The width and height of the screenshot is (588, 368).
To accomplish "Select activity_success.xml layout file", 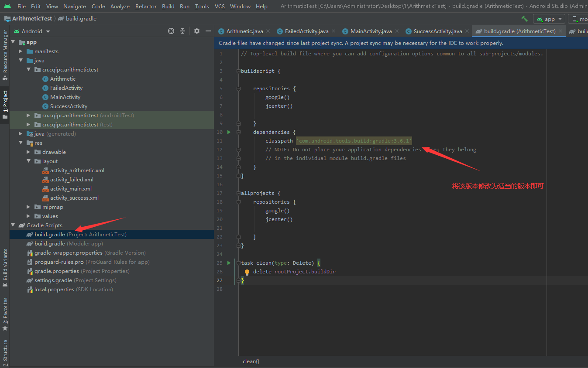I will [x=74, y=198].
